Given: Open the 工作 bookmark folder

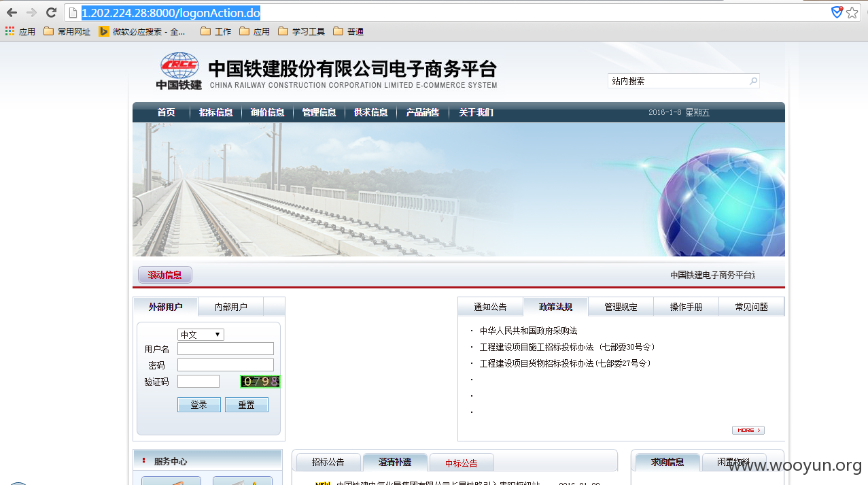Looking at the screenshot, I should (x=216, y=31).
